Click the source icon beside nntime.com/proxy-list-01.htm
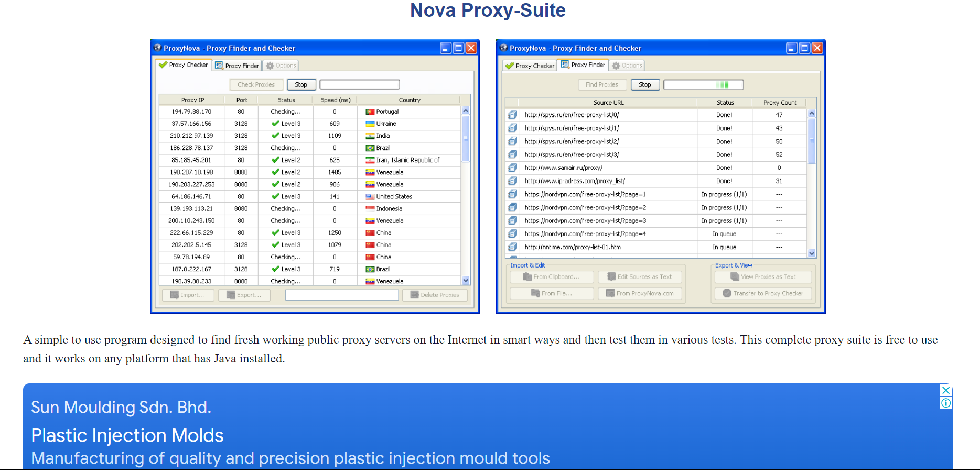The image size is (980, 470). tap(512, 247)
